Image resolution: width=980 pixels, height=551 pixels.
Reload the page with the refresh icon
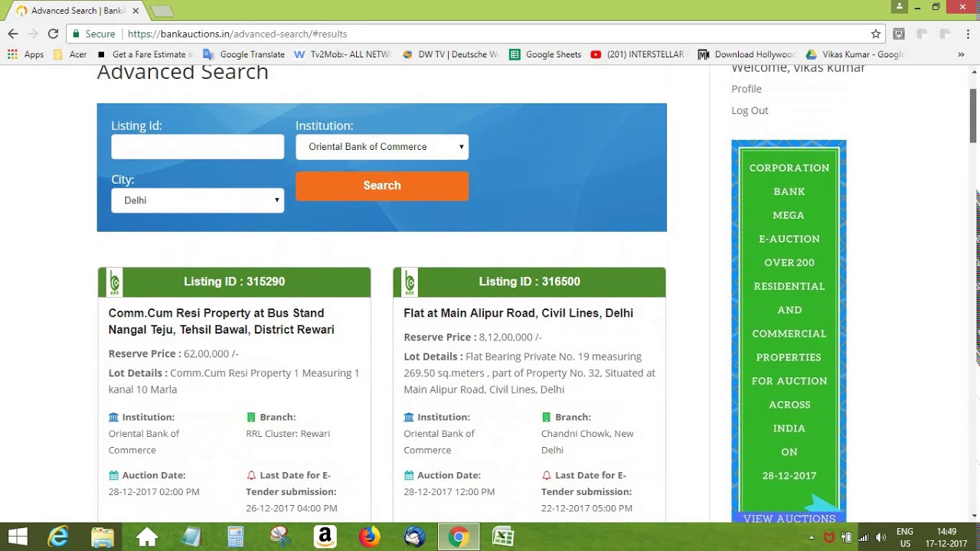pos(53,34)
